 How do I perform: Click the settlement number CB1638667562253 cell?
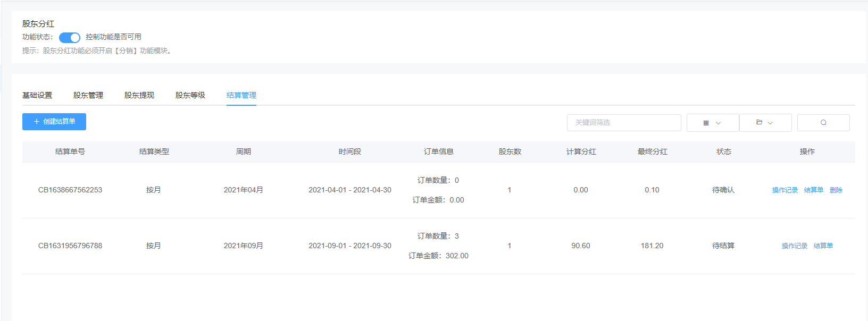coord(70,190)
